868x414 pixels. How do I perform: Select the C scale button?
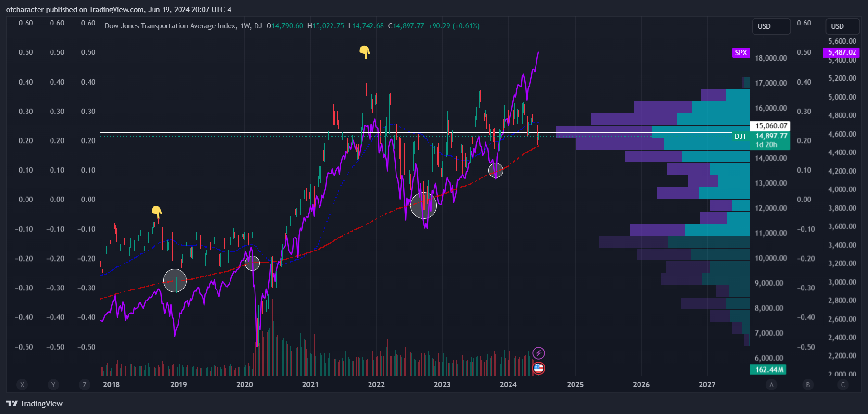(x=842, y=385)
